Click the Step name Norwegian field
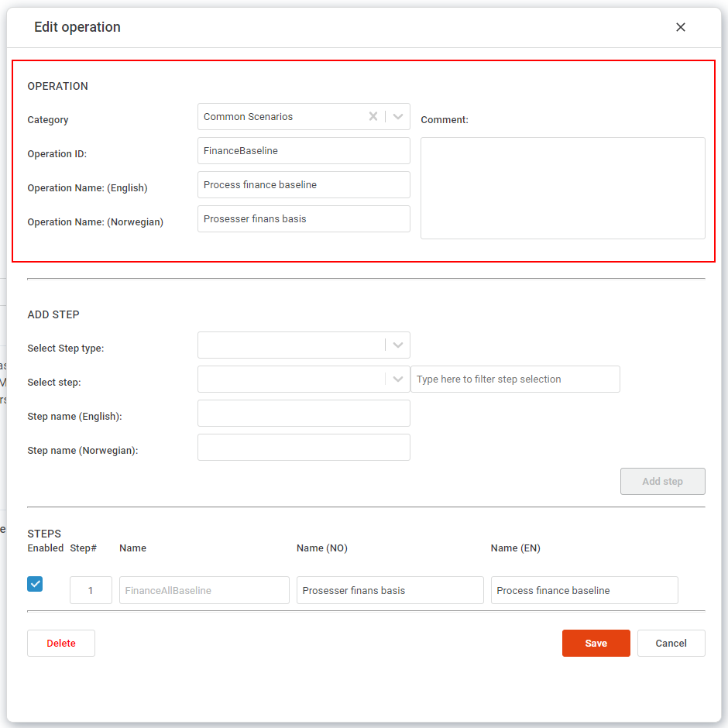This screenshot has height=728, width=728. click(x=304, y=447)
